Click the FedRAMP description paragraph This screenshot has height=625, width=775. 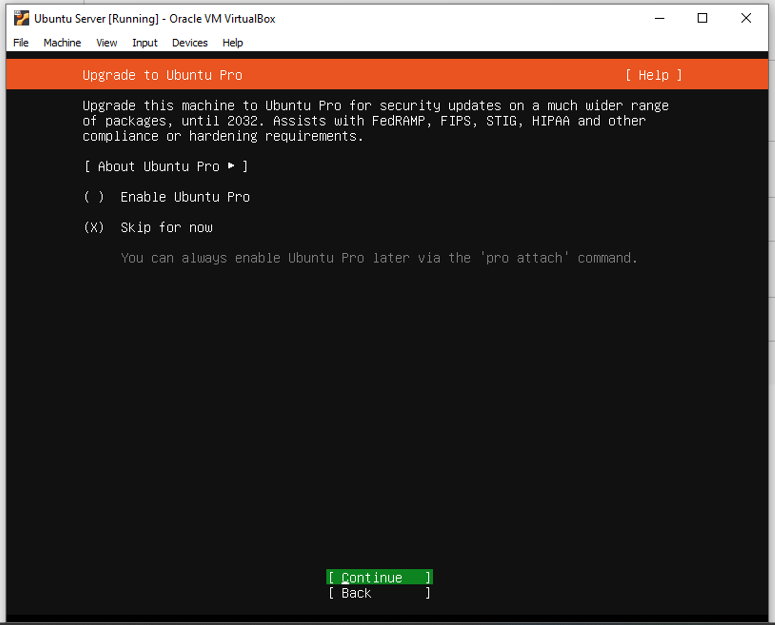[375, 120]
